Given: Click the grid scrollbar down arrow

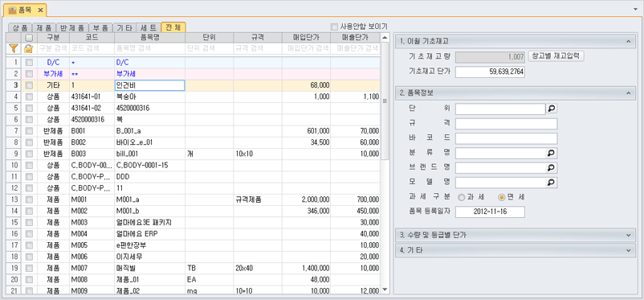Looking at the screenshot, I should click(385, 290).
